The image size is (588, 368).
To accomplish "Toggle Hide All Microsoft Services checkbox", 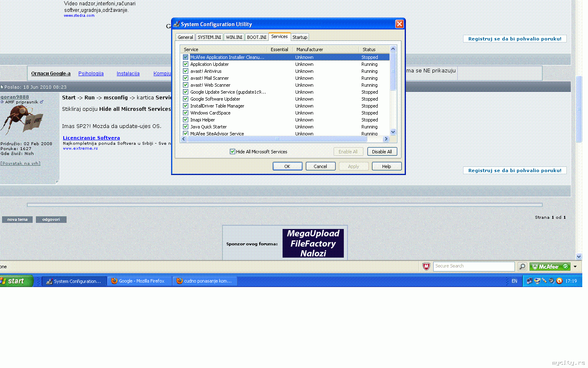I will point(232,152).
